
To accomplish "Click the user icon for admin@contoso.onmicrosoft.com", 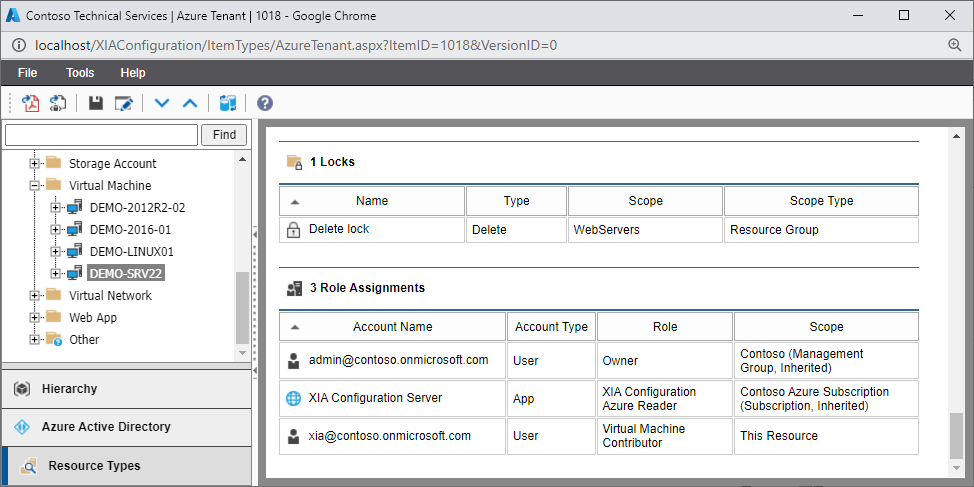I will tap(293, 361).
